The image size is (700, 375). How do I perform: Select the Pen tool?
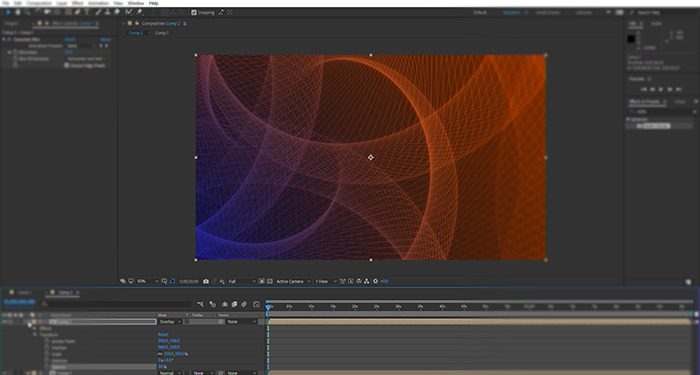(x=78, y=12)
